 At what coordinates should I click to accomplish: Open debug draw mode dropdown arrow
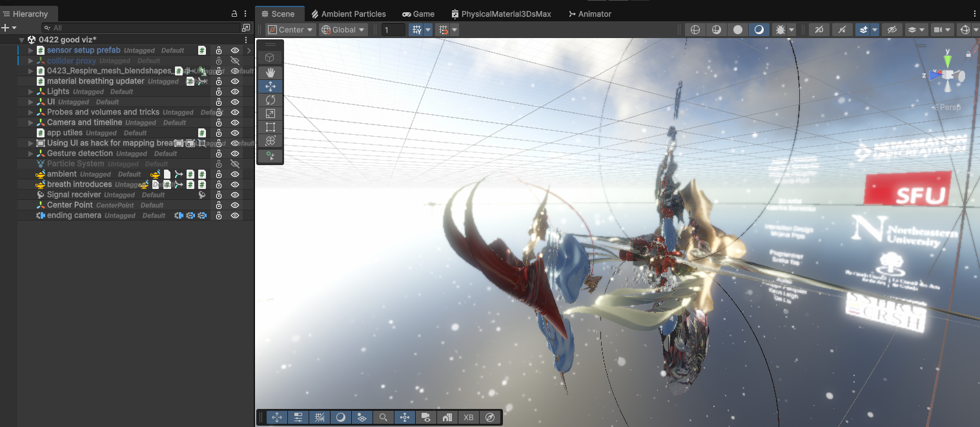(791, 30)
